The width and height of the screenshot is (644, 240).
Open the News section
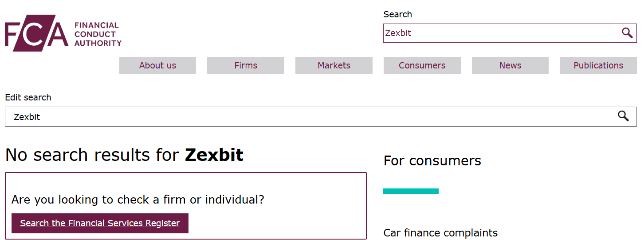tap(510, 65)
